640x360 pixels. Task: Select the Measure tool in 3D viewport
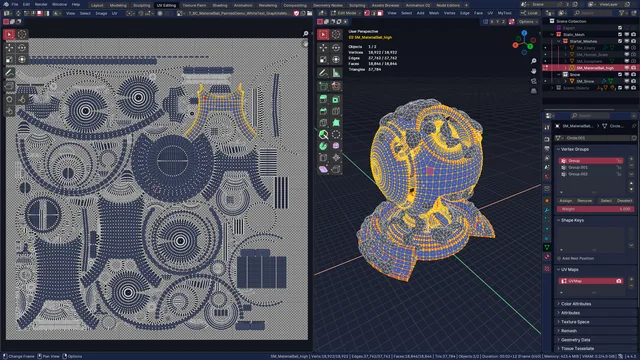[336, 73]
